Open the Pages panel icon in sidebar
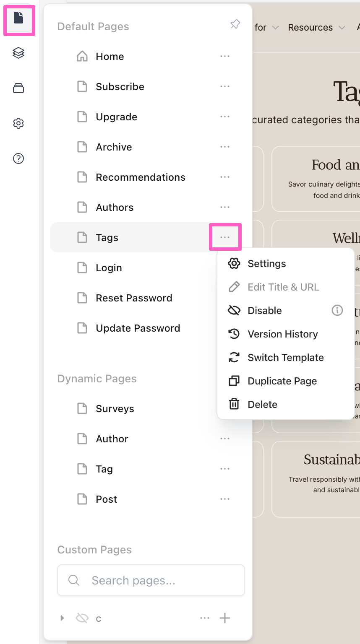The height and width of the screenshot is (644, 360). 18,18
